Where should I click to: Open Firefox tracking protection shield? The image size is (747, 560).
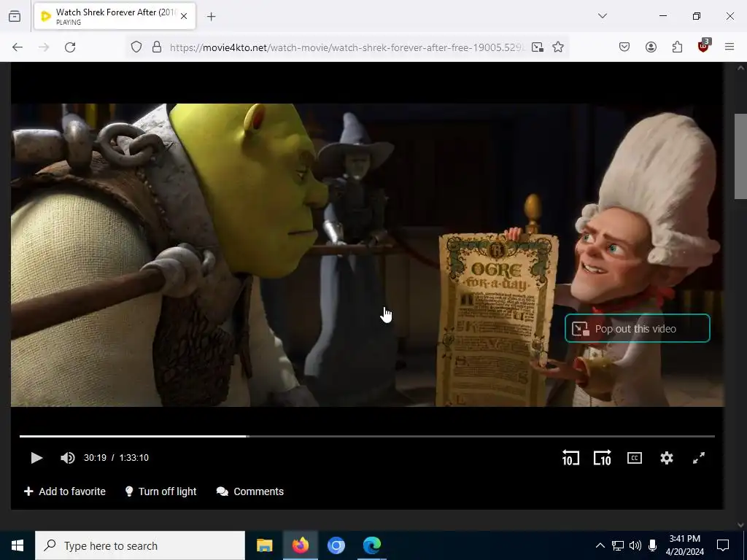[x=136, y=47]
